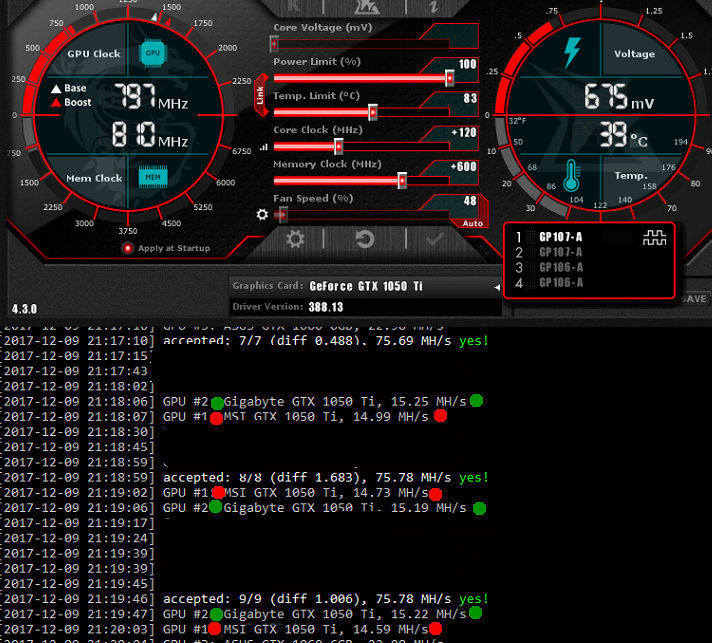Click console timestamp 2017-12-09 21:18:30
The image size is (712, 643).
point(78,432)
